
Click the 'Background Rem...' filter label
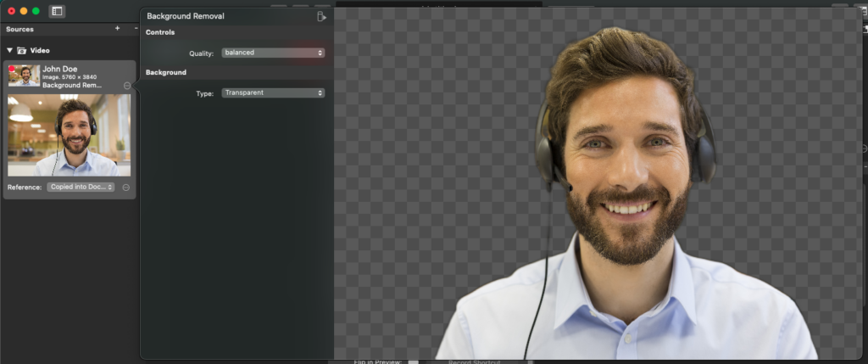click(72, 86)
